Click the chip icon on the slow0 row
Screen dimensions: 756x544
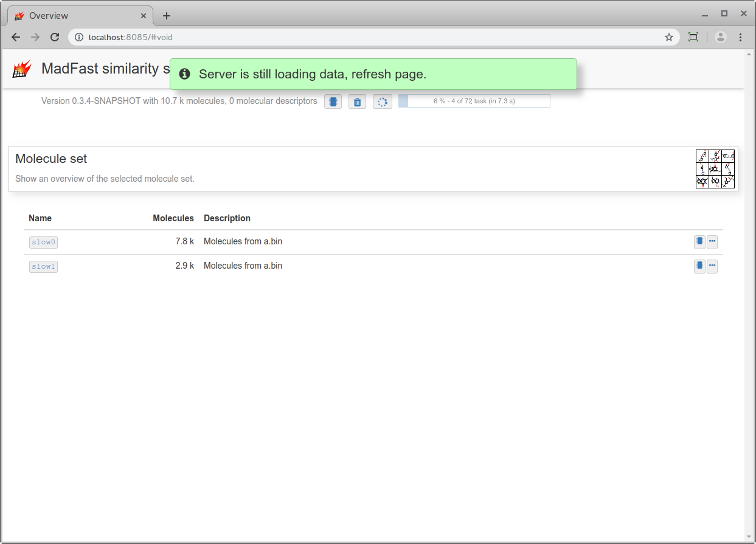pos(699,241)
